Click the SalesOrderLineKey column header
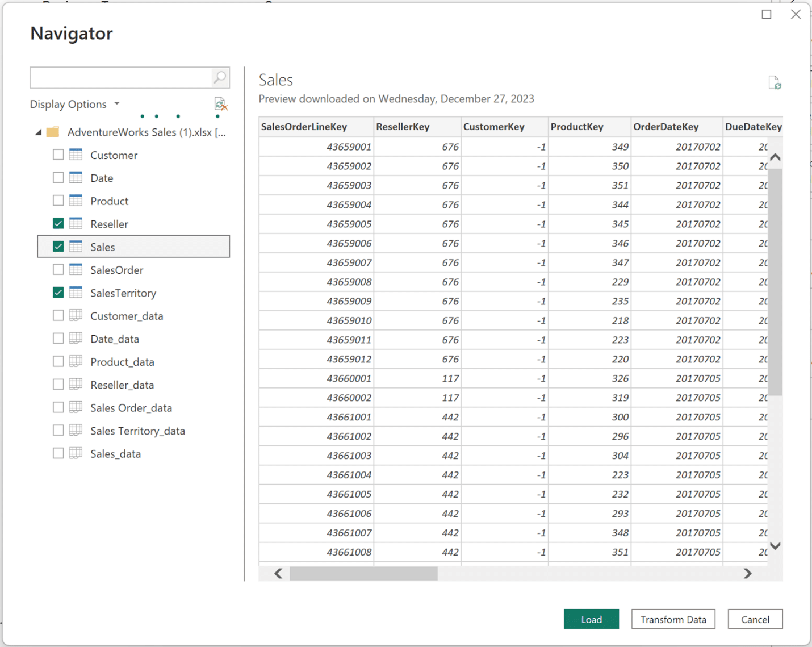The height and width of the screenshot is (647, 812). (x=316, y=127)
